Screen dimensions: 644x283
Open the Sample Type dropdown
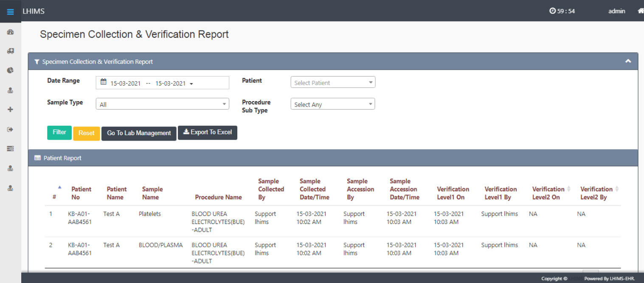click(x=162, y=104)
